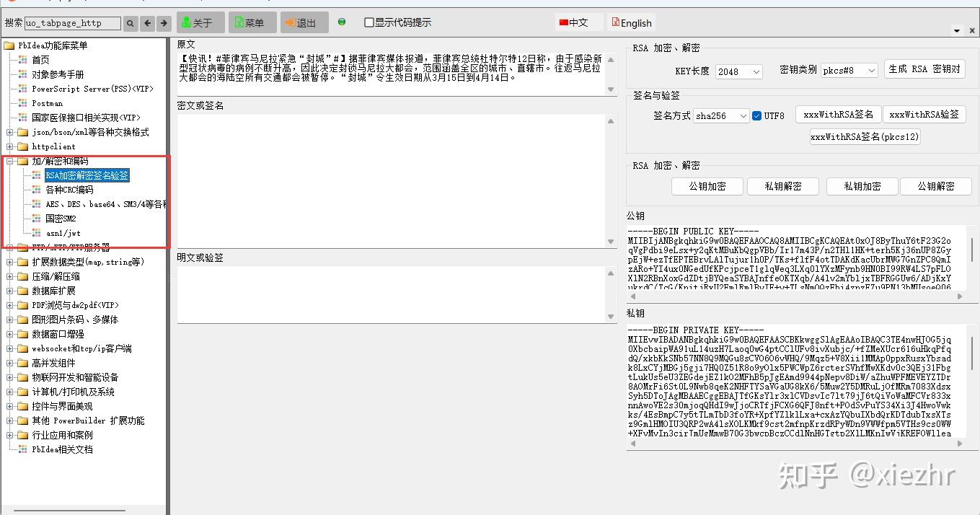Click the 压缩/解压缩 folder icon

(x=23, y=276)
